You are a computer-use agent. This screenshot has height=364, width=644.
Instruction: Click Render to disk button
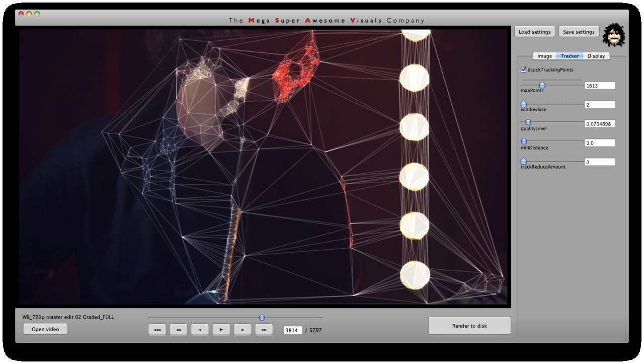(469, 326)
